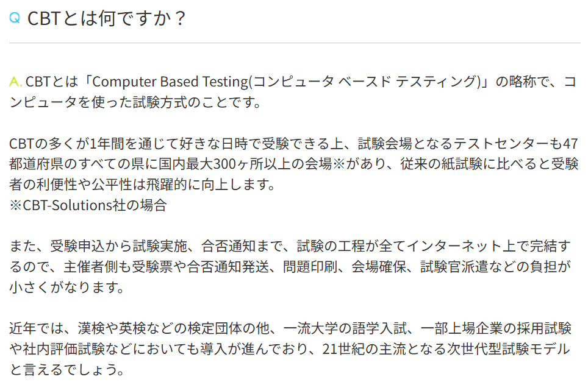Click the horizontal divider below the question
The width and height of the screenshot is (588, 385).
coord(295,43)
